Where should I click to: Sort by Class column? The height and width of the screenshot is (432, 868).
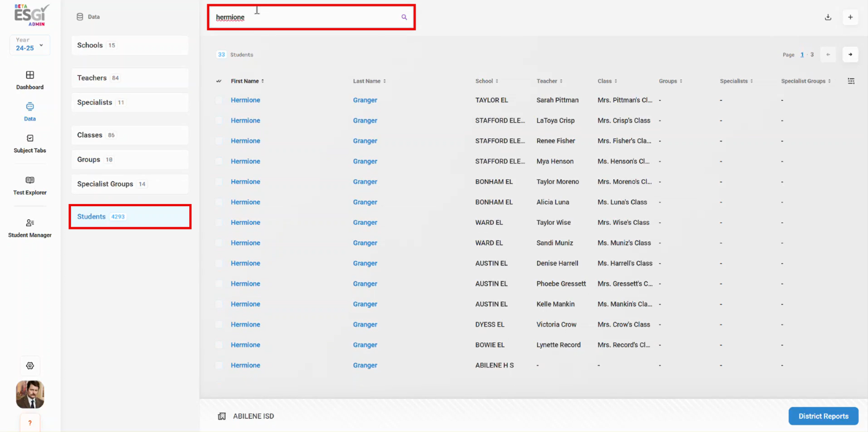[x=608, y=81]
